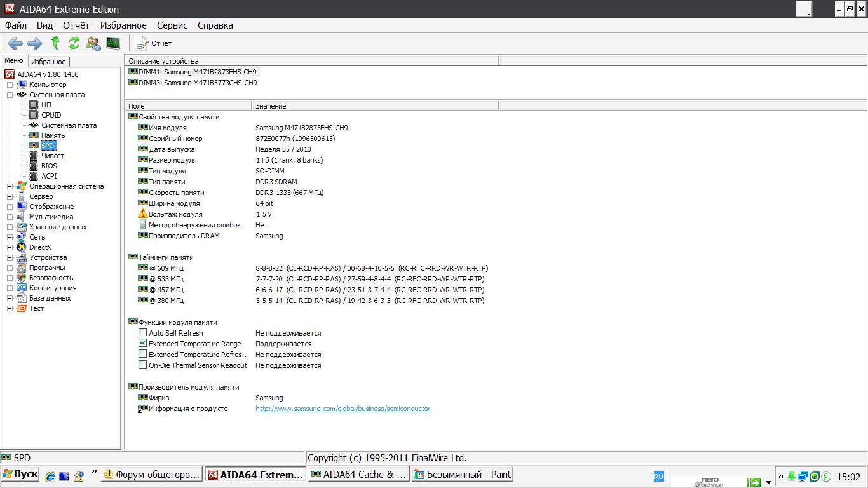
Task: Click the Отчёт report toolbar button
Action: coord(154,43)
